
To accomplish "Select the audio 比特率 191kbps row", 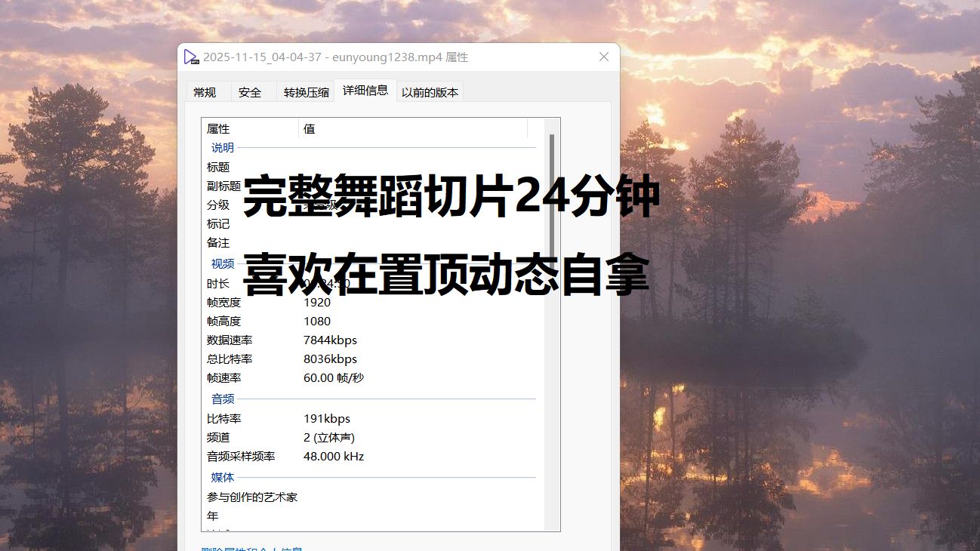I will tap(327, 419).
